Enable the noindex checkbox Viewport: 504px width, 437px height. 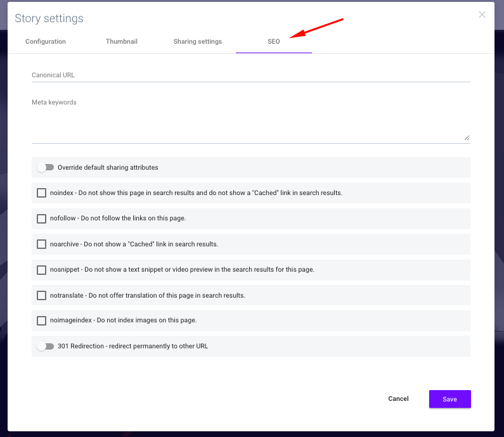point(41,193)
